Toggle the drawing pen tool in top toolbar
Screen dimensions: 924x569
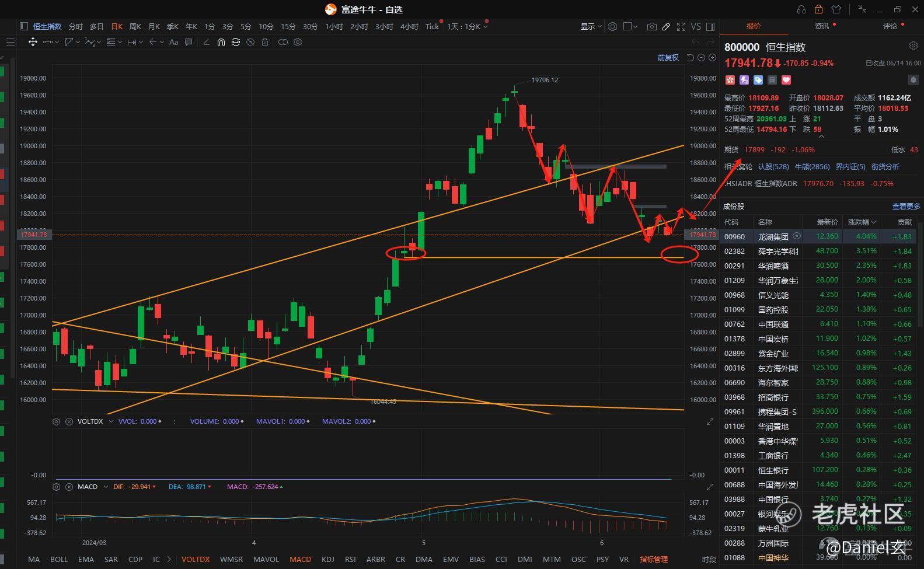(x=666, y=26)
